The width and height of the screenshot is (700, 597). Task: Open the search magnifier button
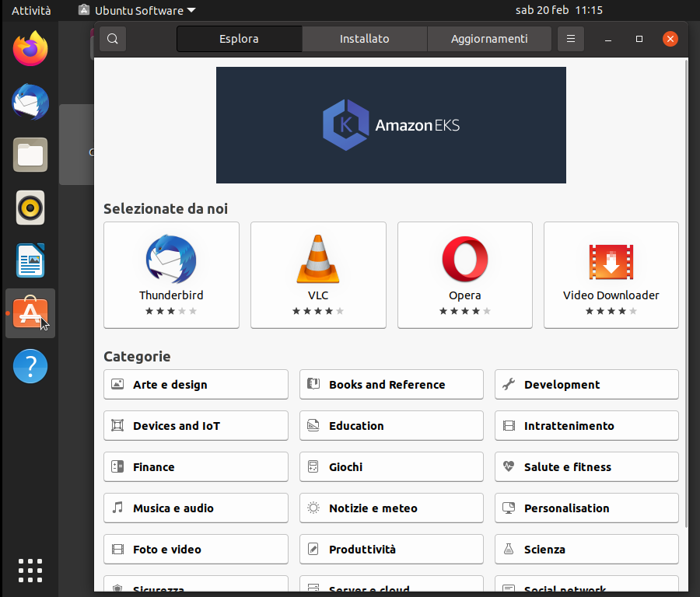(x=113, y=39)
